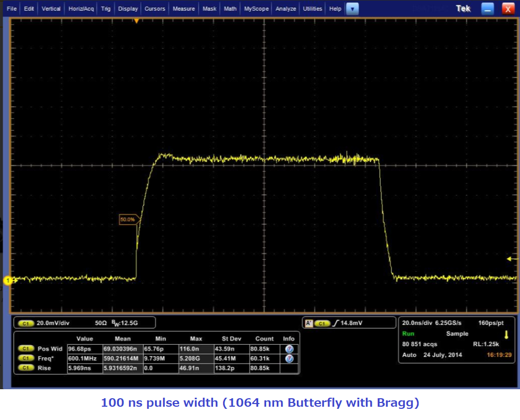Viewport: 520px width, 420px height.
Task: Open the Horiz/Acq menu
Action: (81, 9)
